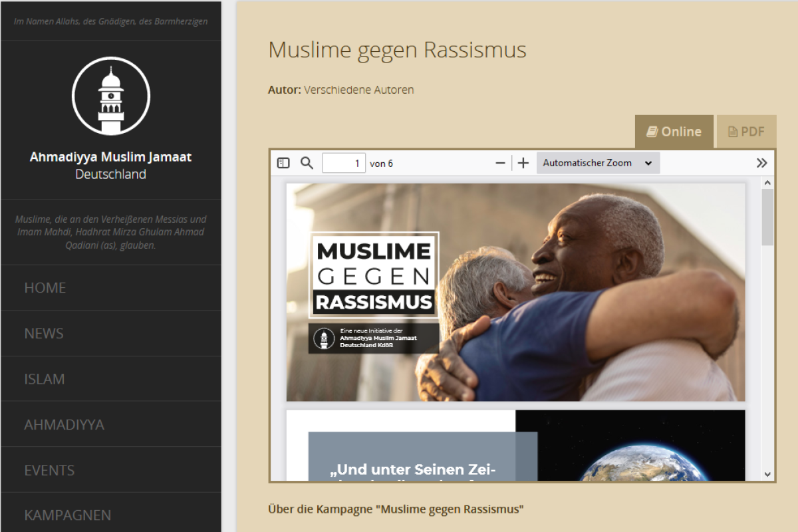Toggle the PDF viewer sidebar
798x532 pixels.
pos(283,163)
